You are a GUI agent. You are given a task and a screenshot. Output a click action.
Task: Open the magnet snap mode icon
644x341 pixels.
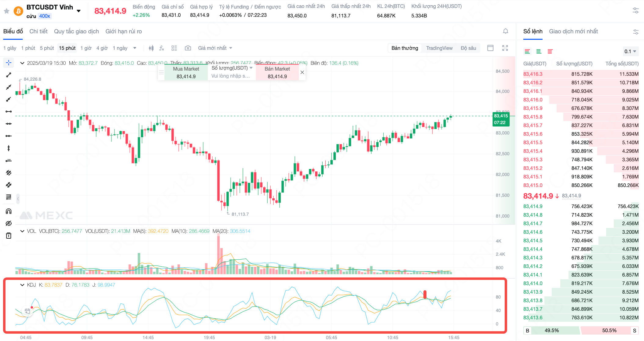coord(9,211)
